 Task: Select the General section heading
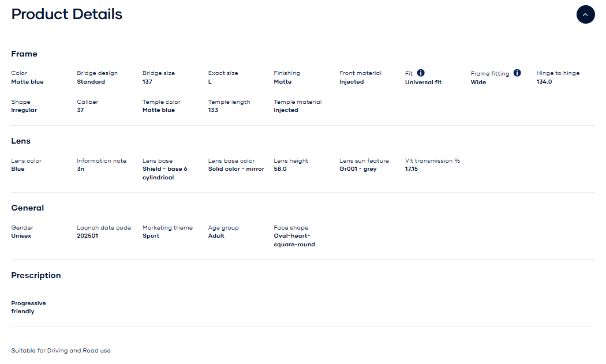pyautogui.click(x=28, y=208)
